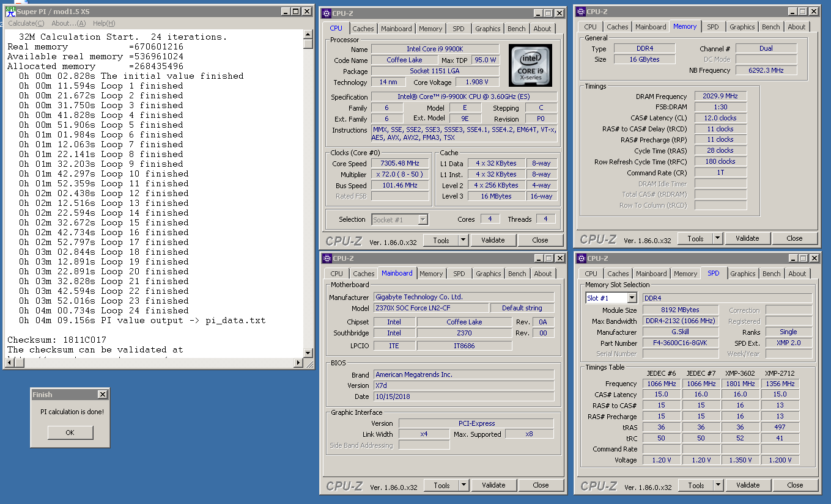Expand Tools dropdown arrow in SPD window

718,485
